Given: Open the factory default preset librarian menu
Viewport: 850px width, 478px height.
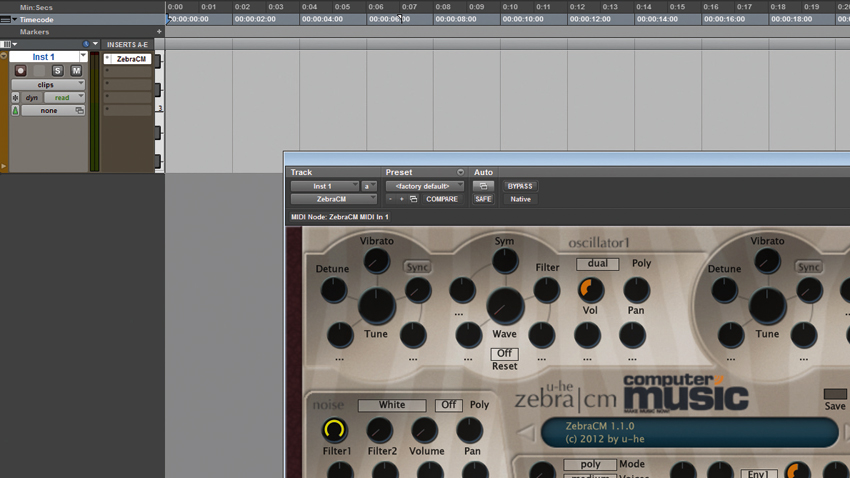Looking at the screenshot, I should click(x=424, y=186).
